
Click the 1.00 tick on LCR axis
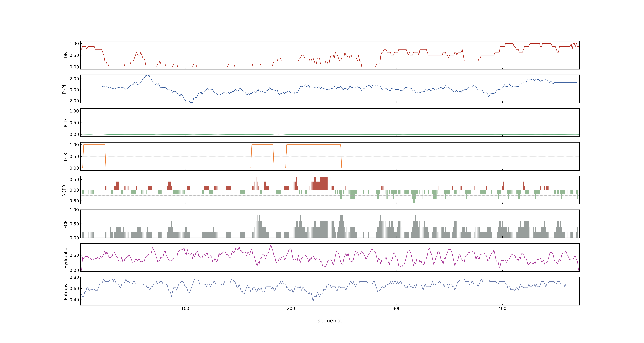74,145
